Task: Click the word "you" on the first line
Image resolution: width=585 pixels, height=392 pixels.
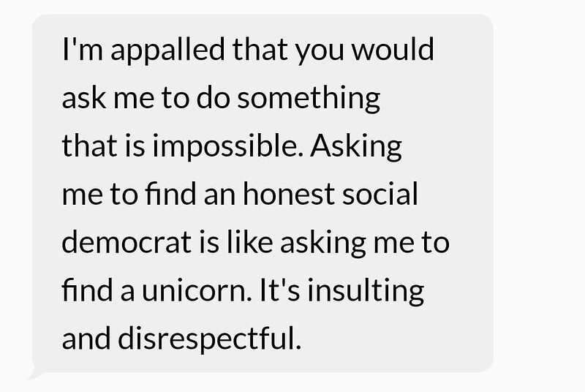Action: 320,53
